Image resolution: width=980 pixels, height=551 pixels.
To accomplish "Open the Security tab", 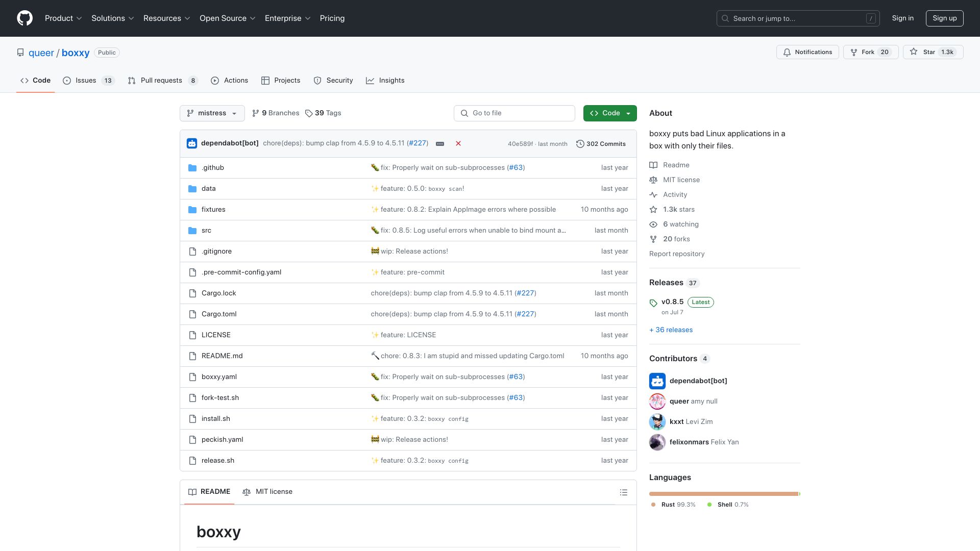I will click(333, 81).
